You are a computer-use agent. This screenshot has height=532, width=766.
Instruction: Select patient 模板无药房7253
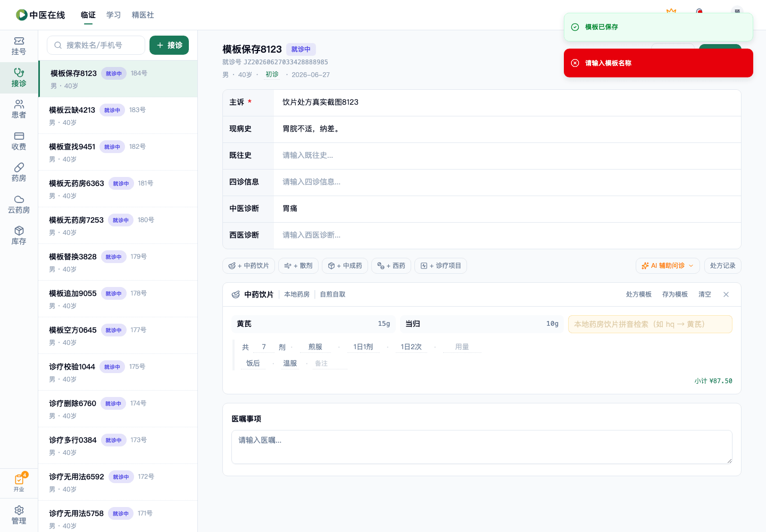tap(118, 225)
